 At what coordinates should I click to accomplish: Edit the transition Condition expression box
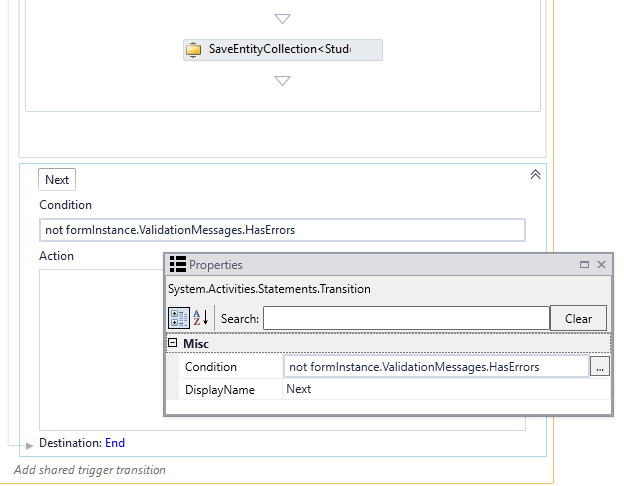coord(282,230)
